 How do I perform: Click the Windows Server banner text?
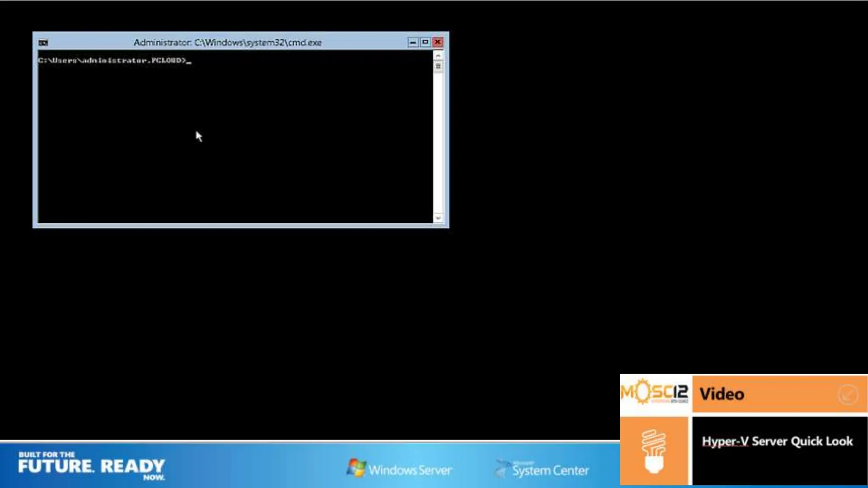pyautogui.click(x=410, y=470)
